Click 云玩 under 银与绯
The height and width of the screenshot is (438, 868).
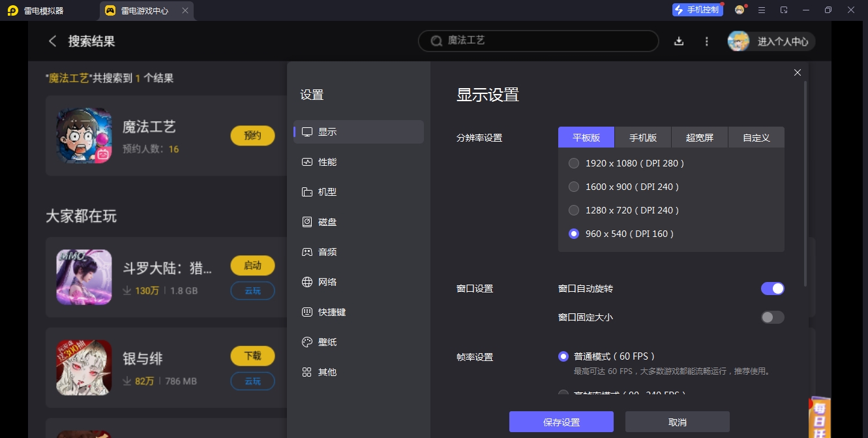[252, 381]
